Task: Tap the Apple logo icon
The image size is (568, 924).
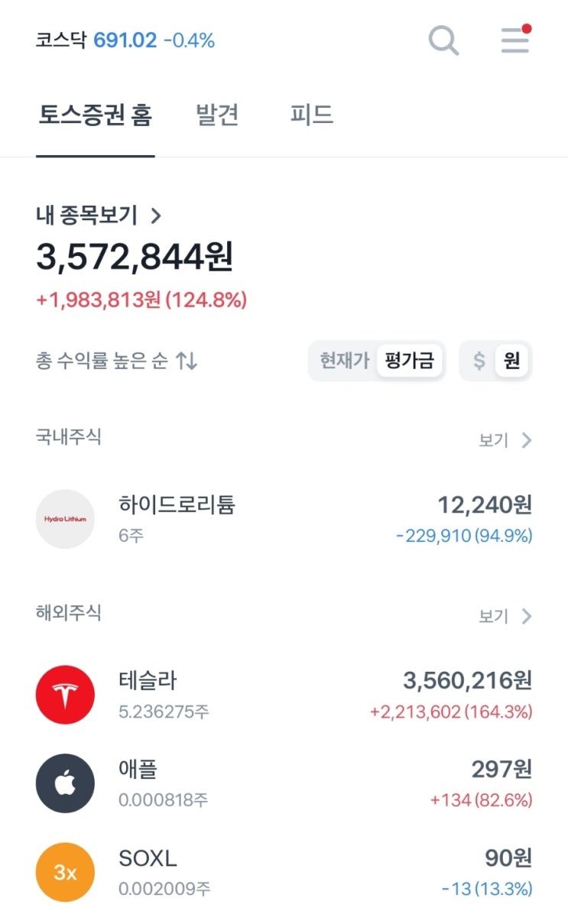Action: tap(65, 783)
